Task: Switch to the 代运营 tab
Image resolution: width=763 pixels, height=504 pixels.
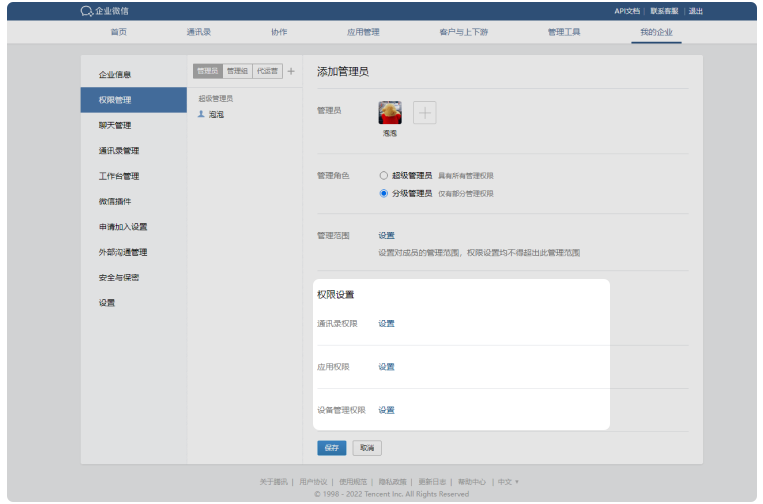Action: click(267, 71)
